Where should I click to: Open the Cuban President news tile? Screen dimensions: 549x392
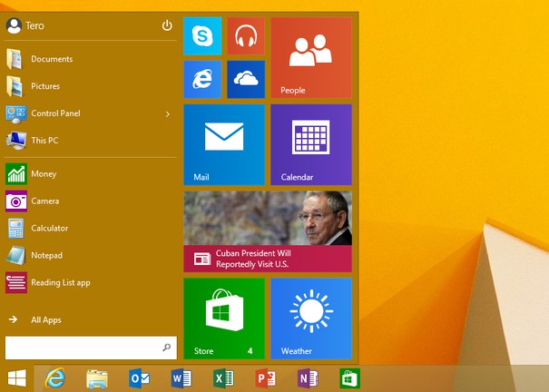click(268, 231)
